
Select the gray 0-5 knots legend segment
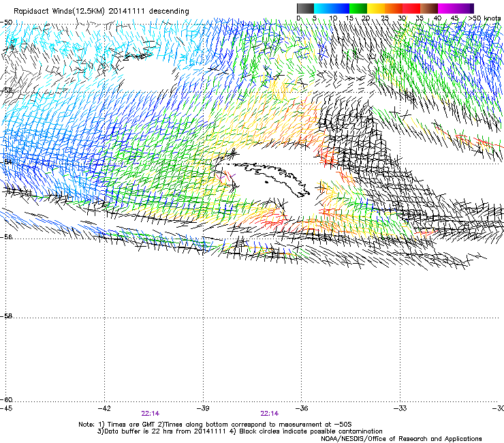coord(305,8)
